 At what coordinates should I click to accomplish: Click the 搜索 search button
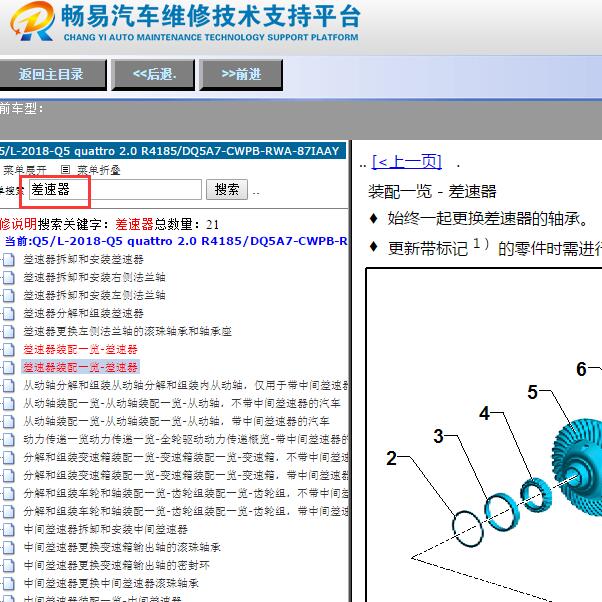227,189
